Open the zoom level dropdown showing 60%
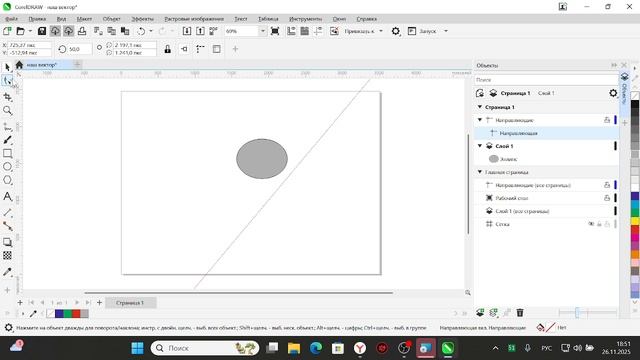Viewport: 640px width, 360px height. 262,31
